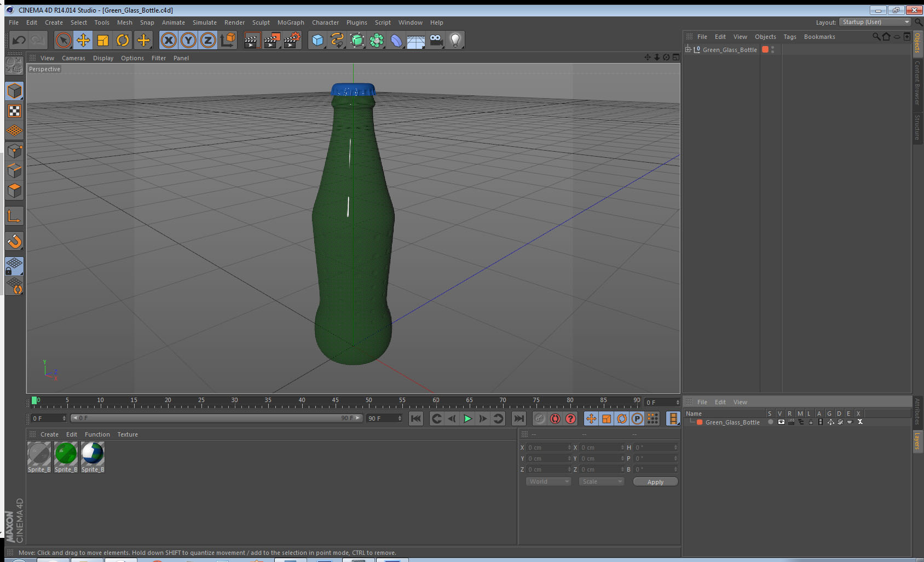Screen dimensions: 924x562
Task: Open the Simulate menu
Action: [204, 22]
